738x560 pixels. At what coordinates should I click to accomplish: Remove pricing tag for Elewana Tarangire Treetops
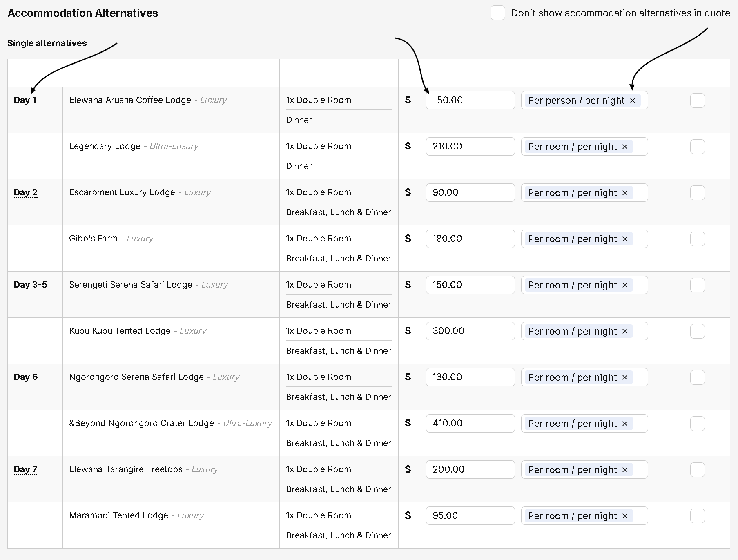tap(625, 470)
